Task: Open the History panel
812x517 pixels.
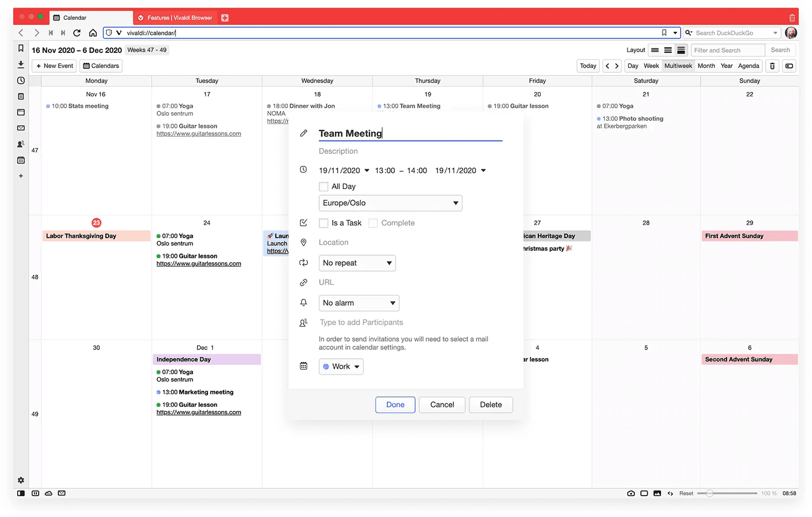Action: [x=20, y=80]
